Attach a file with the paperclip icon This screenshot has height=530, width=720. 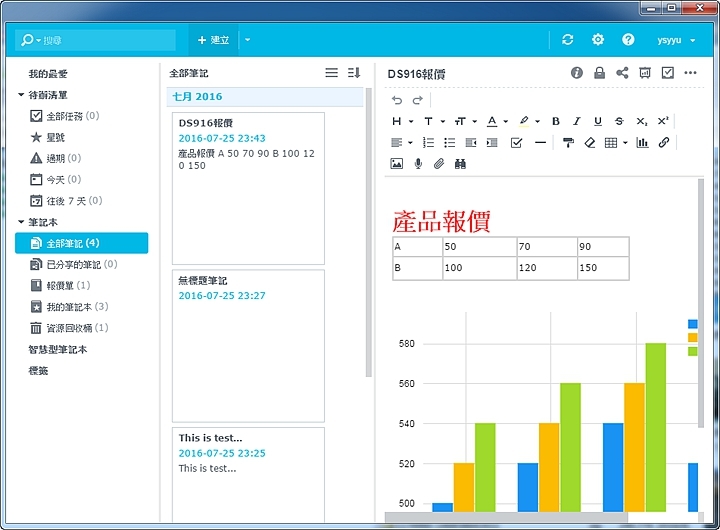coord(438,164)
